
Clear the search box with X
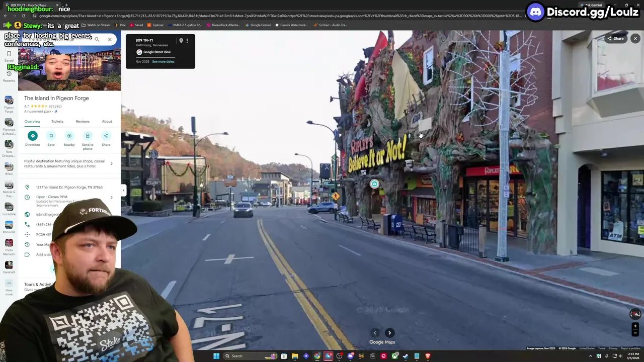click(x=110, y=39)
